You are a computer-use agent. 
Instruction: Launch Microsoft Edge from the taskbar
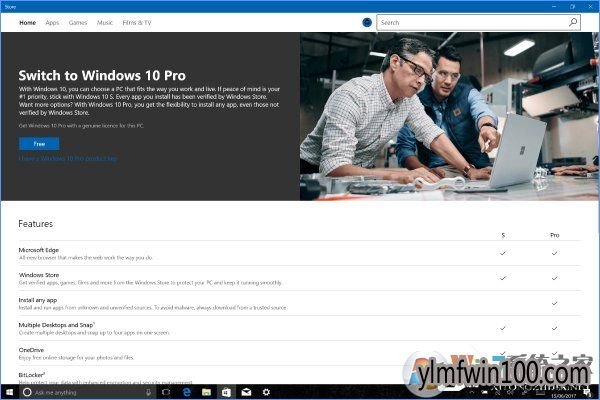click(x=187, y=392)
